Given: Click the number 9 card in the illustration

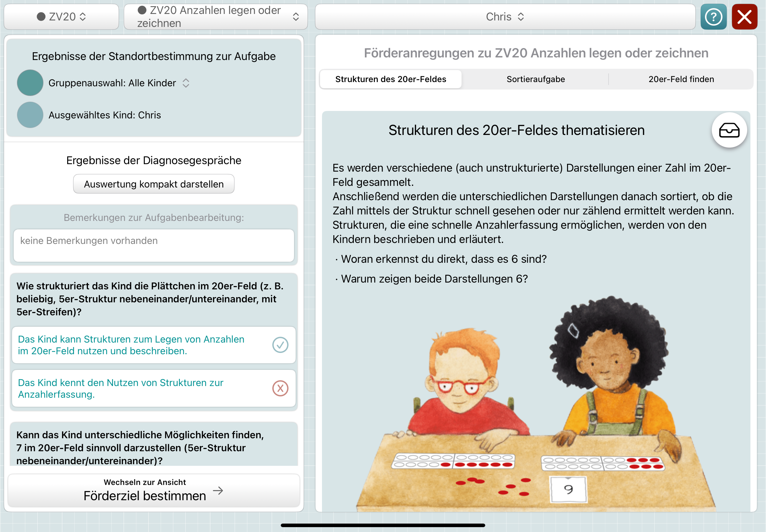Looking at the screenshot, I should [x=568, y=489].
